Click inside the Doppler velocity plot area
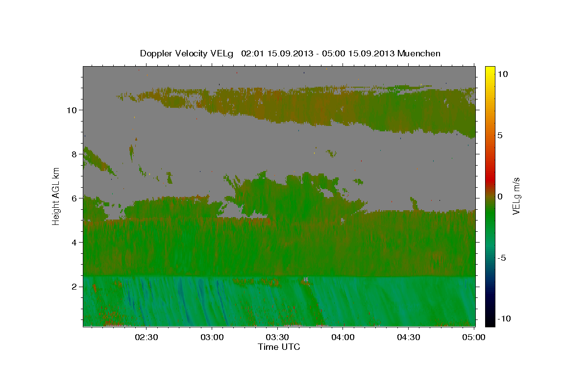The width and height of the screenshot is (588, 392). [x=279, y=196]
